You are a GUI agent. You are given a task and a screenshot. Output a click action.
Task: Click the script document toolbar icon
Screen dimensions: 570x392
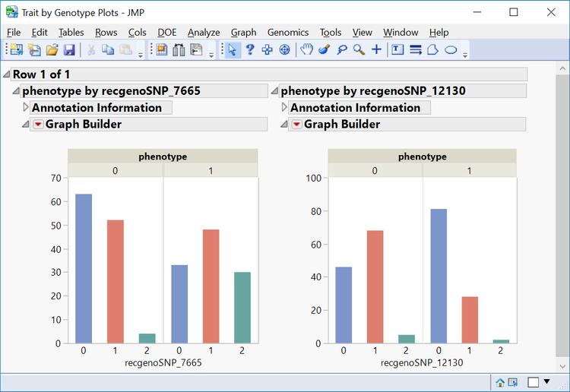point(196,49)
